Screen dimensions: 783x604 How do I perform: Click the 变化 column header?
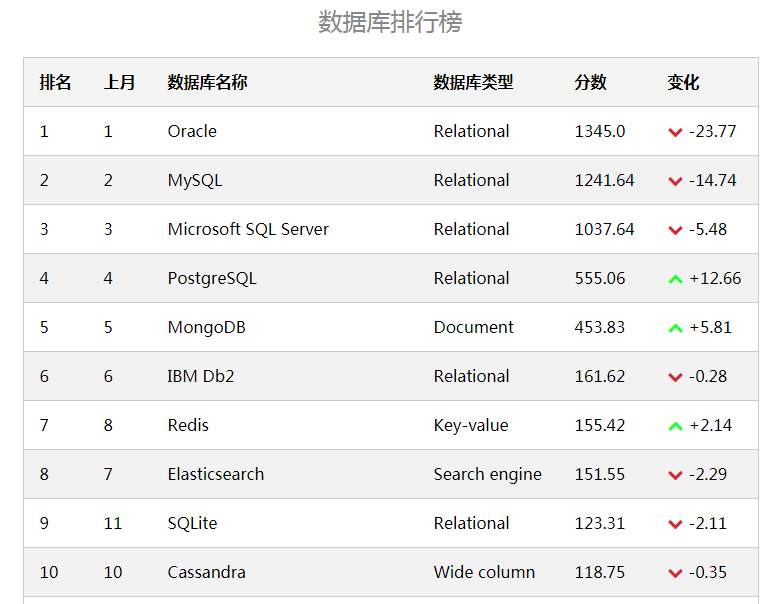coord(683,82)
